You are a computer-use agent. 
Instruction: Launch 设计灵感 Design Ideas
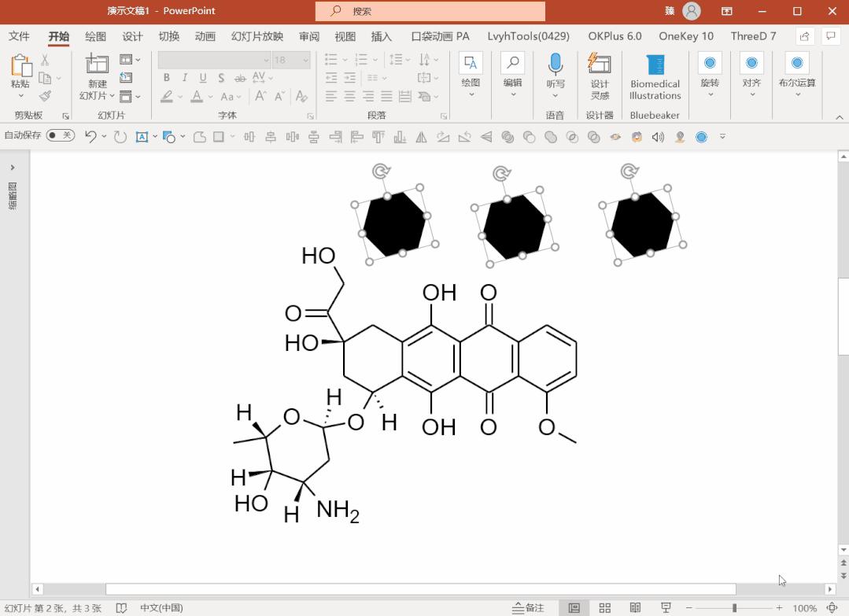pos(600,76)
